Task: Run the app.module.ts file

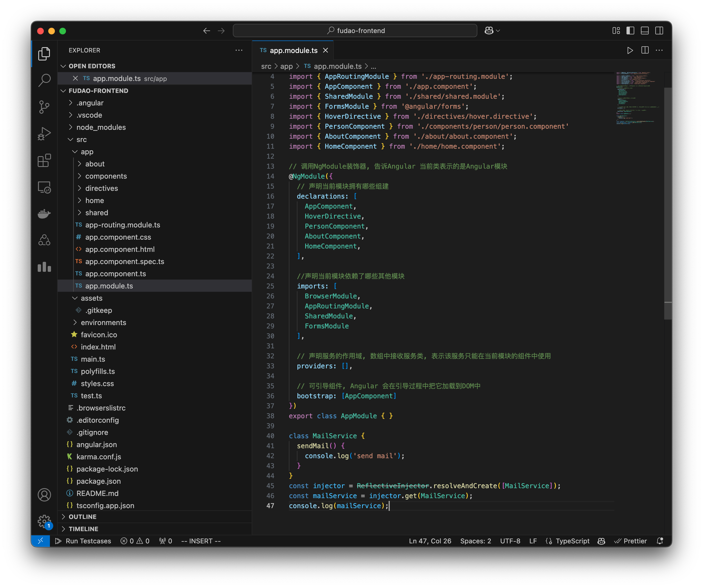Action: click(630, 50)
